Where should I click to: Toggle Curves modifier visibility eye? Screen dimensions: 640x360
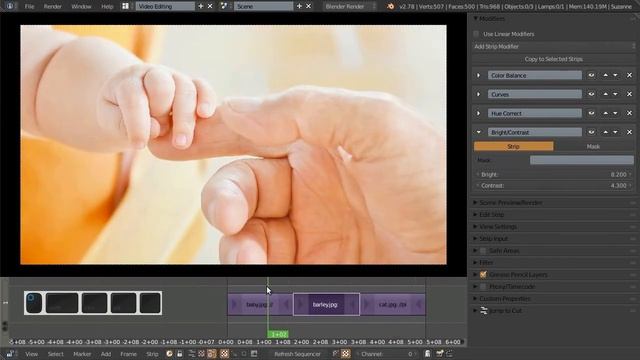pos(591,94)
